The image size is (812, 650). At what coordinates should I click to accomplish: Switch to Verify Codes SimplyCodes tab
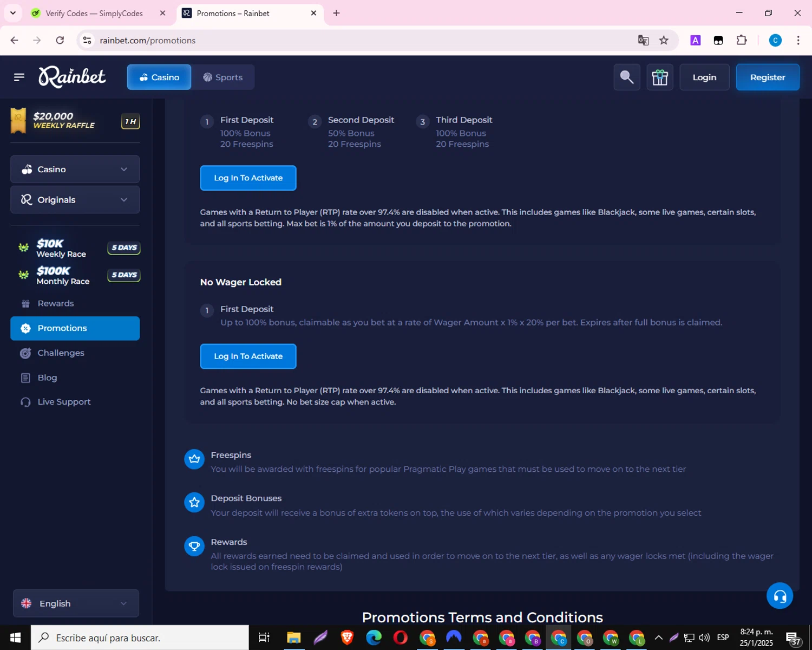click(x=93, y=13)
